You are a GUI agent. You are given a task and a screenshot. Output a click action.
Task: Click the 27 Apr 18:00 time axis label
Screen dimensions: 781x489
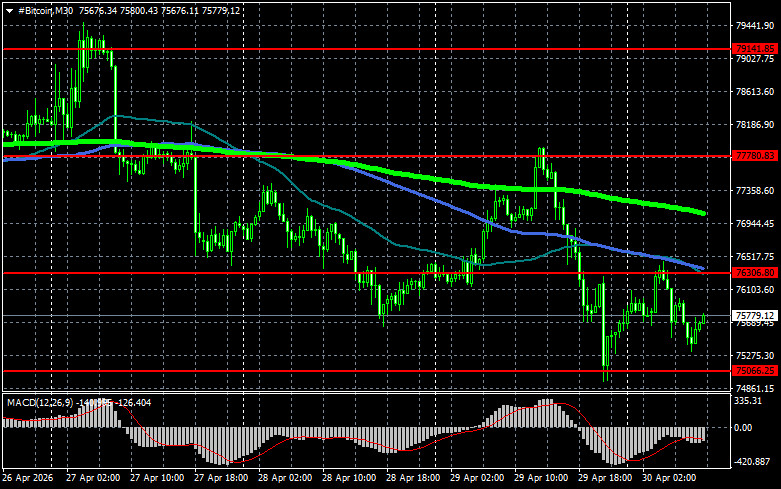tap(221, 478)
